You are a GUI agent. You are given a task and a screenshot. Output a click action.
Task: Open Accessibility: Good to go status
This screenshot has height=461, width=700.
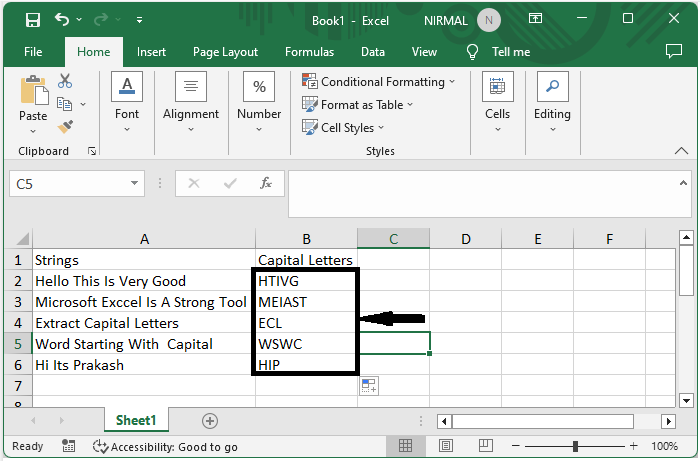[x=165, y=447]
